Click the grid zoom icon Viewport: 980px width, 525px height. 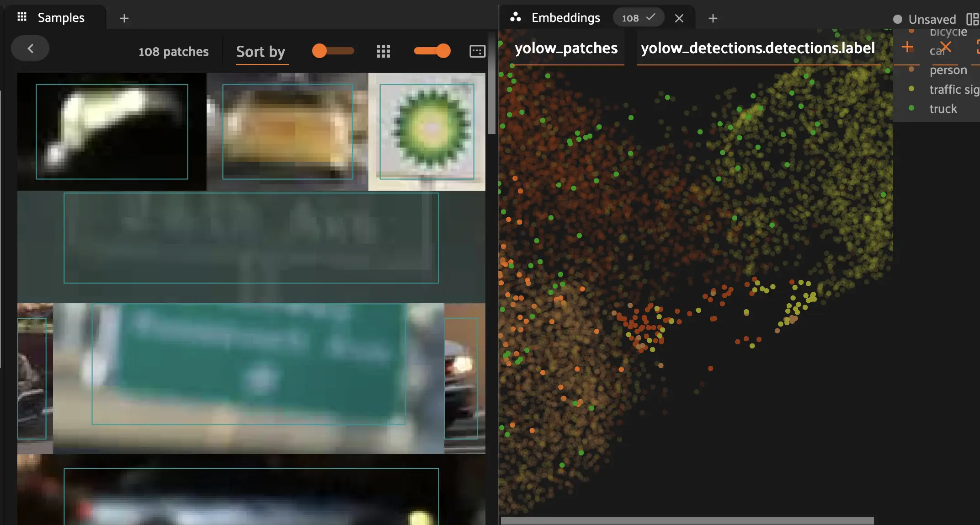click(383, 51)
